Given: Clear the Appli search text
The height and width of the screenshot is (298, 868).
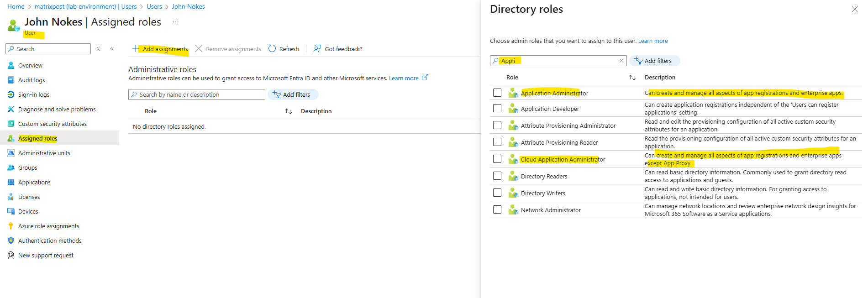Looking at the screenshot, I should (x=621, y=61).
